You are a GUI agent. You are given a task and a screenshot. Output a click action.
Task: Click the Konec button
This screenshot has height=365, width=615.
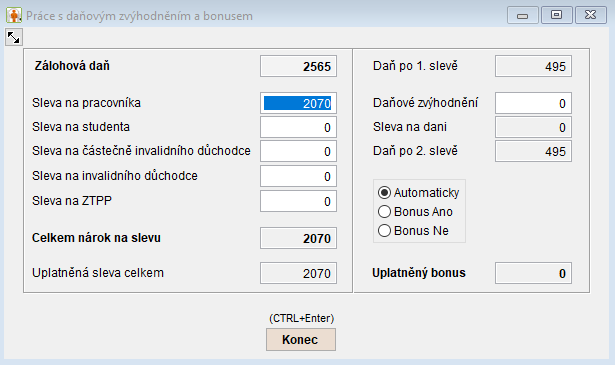(301, 340)
